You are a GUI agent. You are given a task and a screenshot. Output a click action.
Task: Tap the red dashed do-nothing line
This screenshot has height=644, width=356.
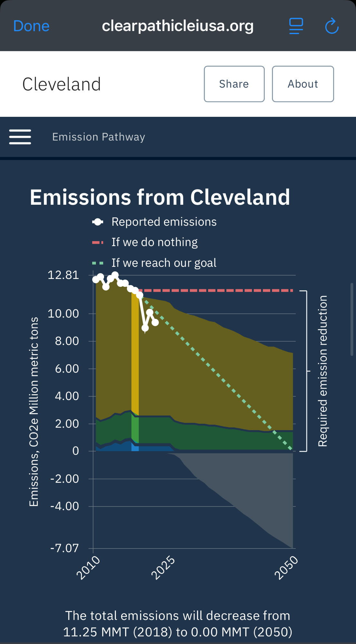point(219,290)
